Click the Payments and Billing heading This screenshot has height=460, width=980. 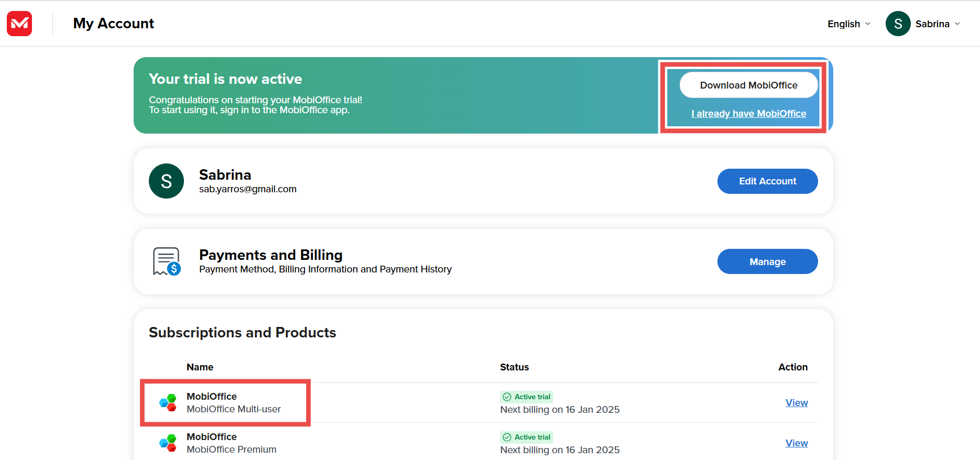click(x=270, y=255)
